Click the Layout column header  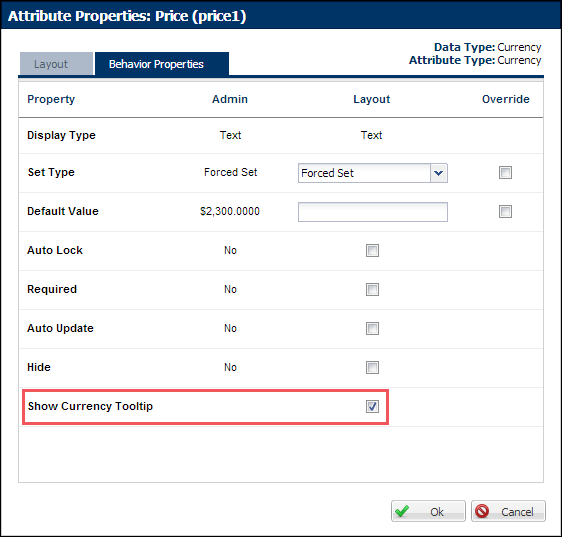[x=372, y=99]
